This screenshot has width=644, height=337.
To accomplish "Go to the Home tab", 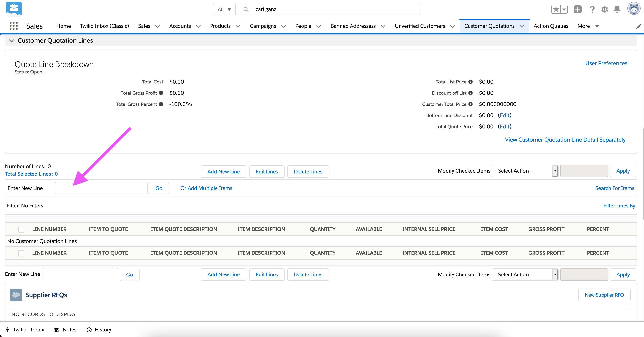I will pyautogui.click(x=63, y=26).
